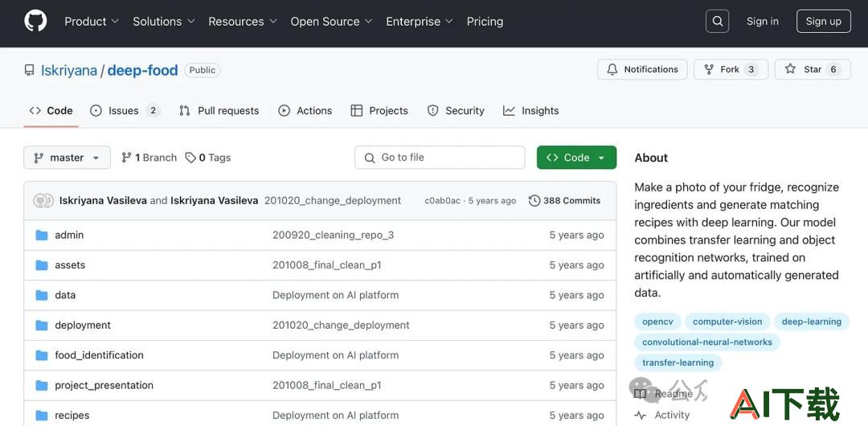The image size is (868, 426).
Task: Click the Star count 6
Action: click(833, 69)
